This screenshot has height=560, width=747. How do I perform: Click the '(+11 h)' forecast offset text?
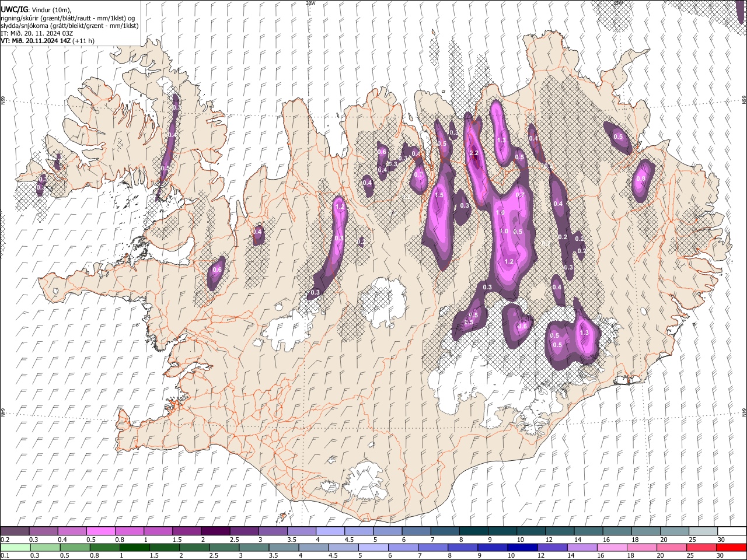pyautogui.click(x=83, y=41)
